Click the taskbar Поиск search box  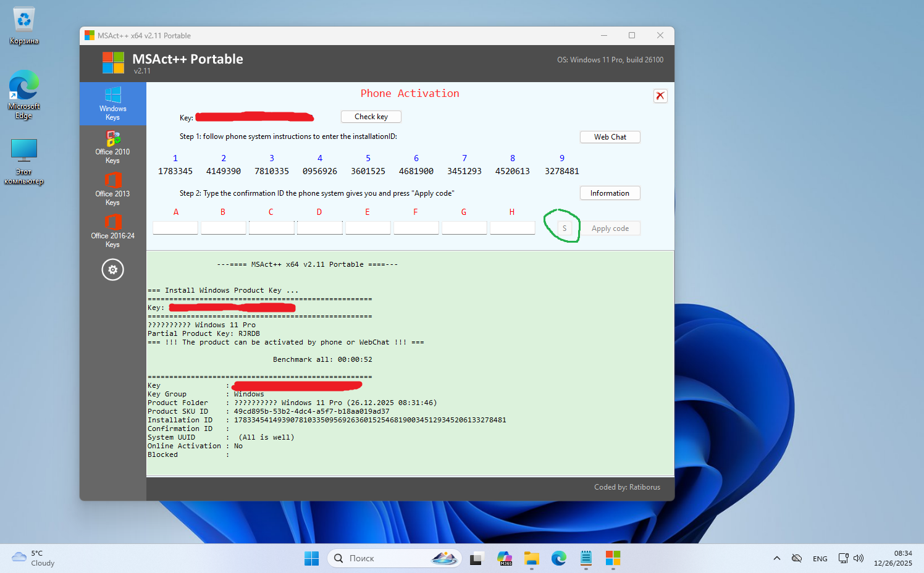[395, 558]
